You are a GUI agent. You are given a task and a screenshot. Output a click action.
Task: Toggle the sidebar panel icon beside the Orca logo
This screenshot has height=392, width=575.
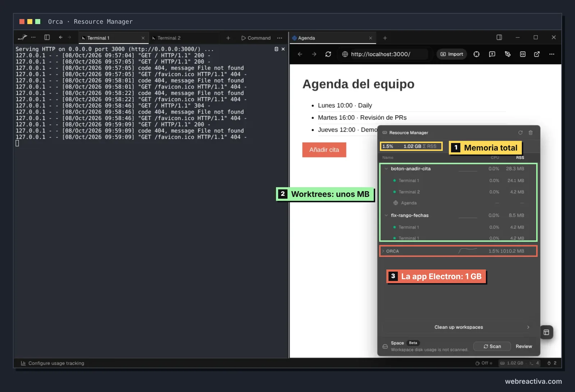coord(47,37)
